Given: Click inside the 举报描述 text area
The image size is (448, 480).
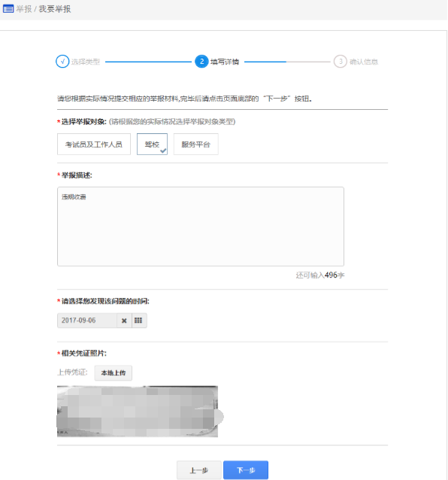Looking at the screenshot, I should click(x=201, y=226).
